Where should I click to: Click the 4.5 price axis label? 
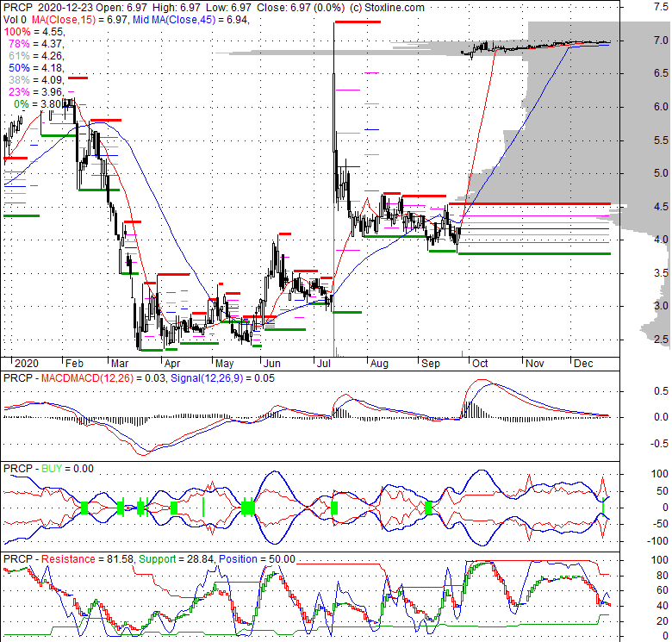pos(661,207)
